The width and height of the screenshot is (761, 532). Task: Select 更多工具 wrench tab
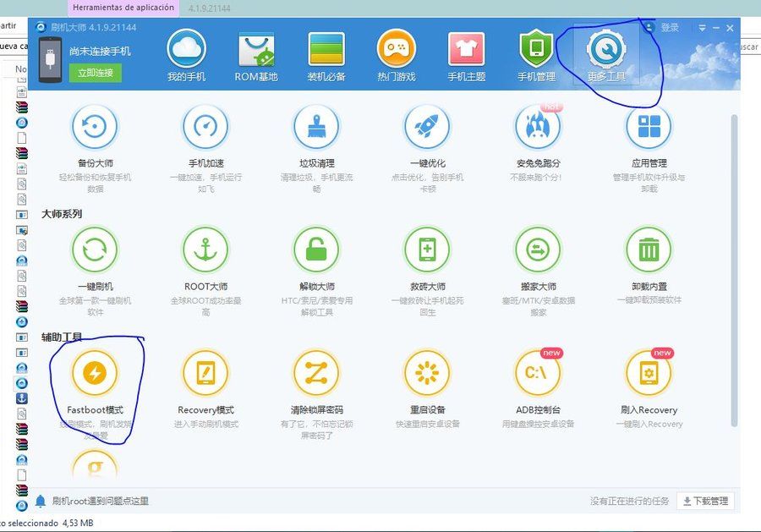pos(606,54)
